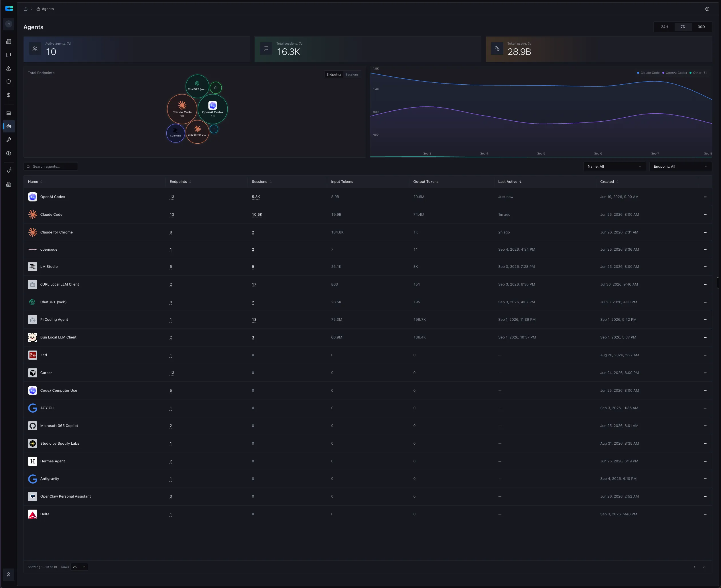Screen dimensions: 721x588
Task: Sort table by Created column
Action: [609, 181]
